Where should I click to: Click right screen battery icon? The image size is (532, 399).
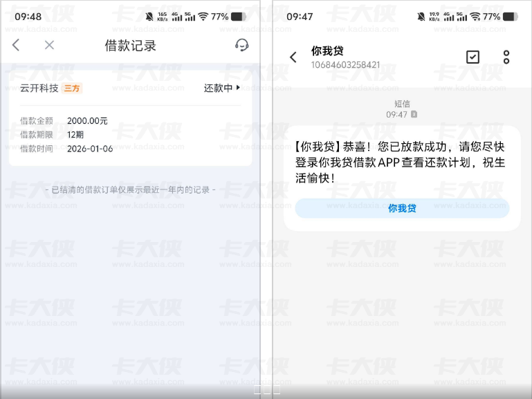point(511,17)
